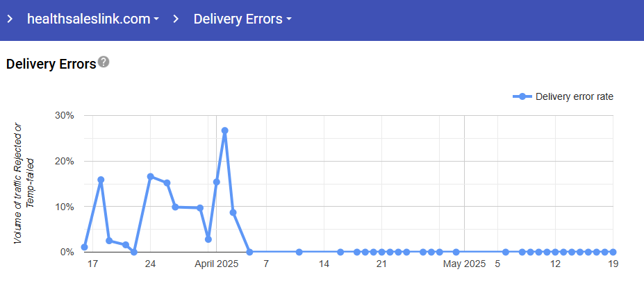Click the 30% y-axis label

[x=64, y=115]
